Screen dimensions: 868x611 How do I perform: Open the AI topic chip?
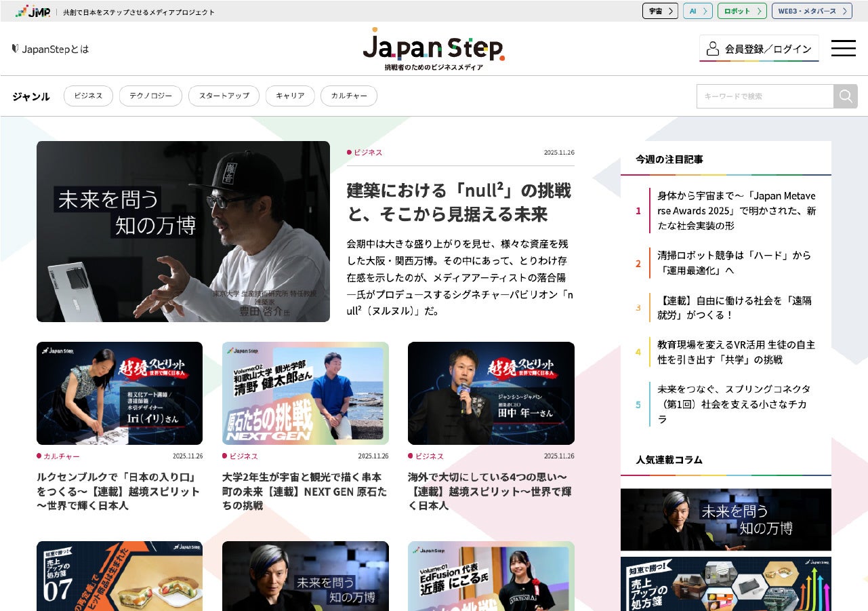(x=697, y=11)
